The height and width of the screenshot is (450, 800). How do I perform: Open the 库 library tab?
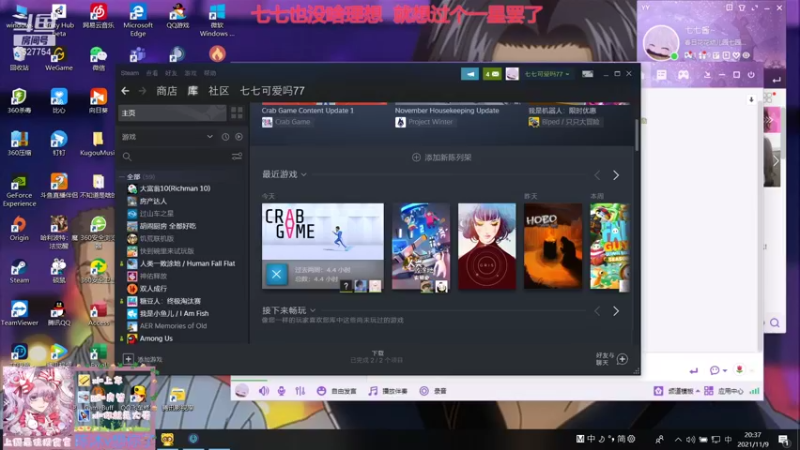(x=192, y=91)
